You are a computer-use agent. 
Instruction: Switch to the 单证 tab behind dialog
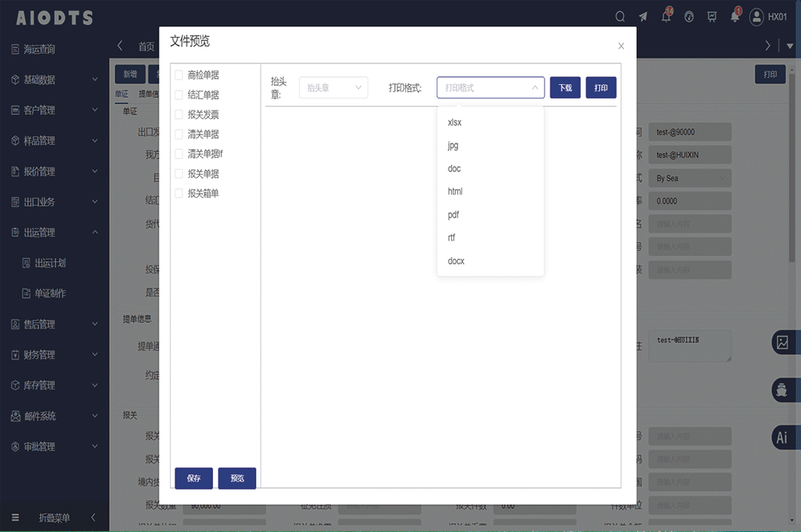[x=122, y=94]
